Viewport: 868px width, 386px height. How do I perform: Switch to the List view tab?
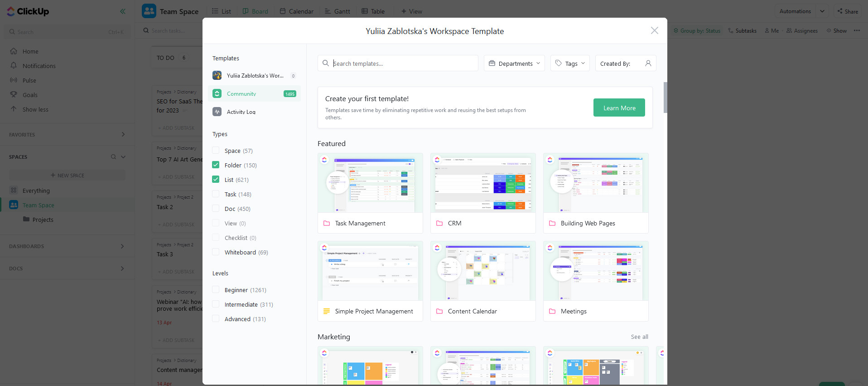221,11
